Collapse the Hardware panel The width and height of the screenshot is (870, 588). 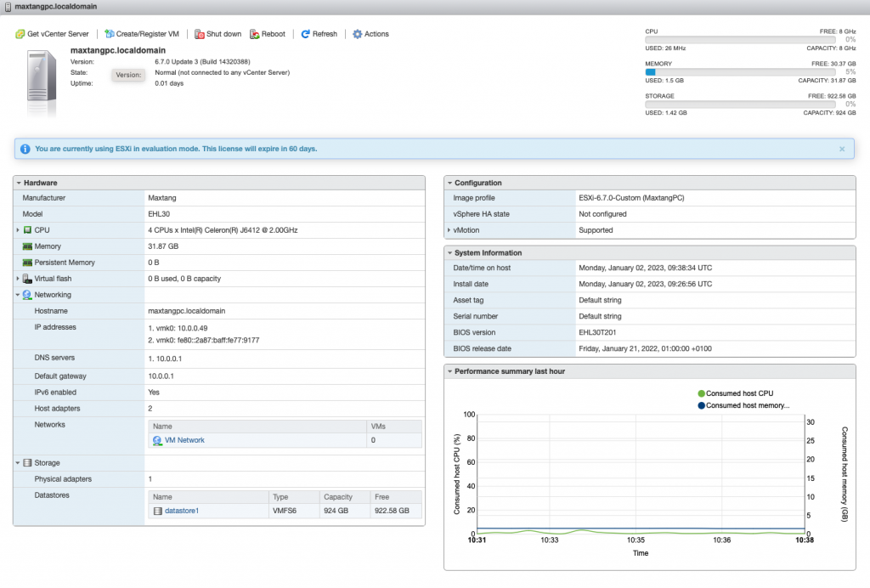pyautogui.click(x=19, y=183)
